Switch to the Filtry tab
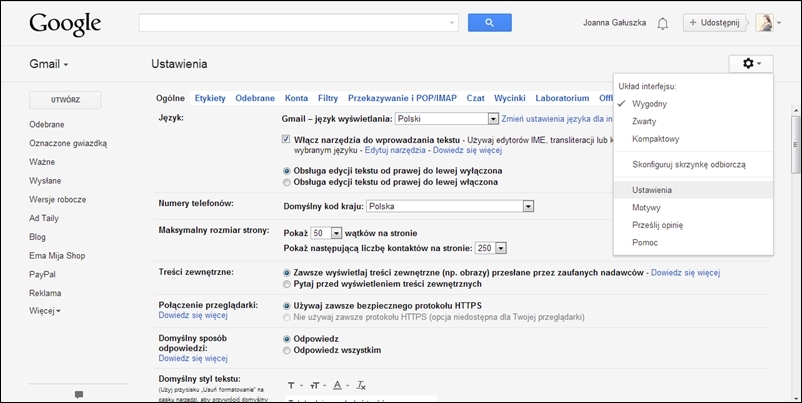 (x=328, y=98)
